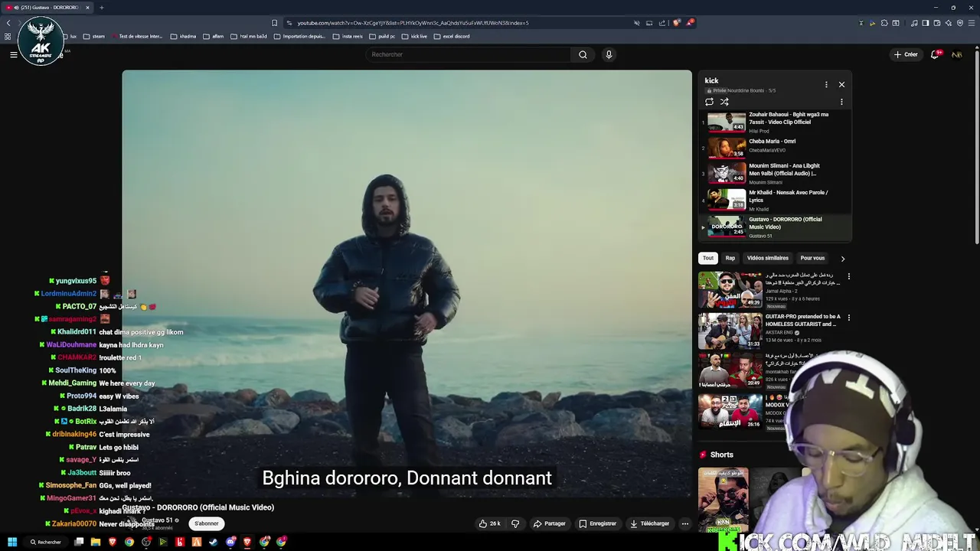Toggle shuffle for the kick playlist

point(724,102)
